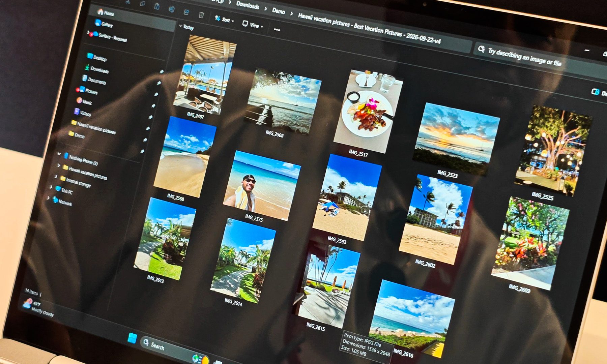Select the IMG_2609 tropical flowers thumbnail
607x364 pixels.
tap(530, 243)
